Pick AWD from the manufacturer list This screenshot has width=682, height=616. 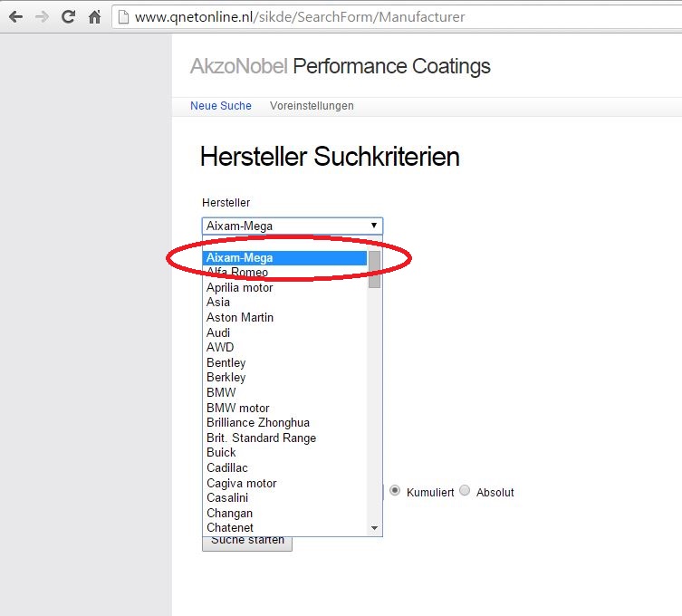pos(285,347)
